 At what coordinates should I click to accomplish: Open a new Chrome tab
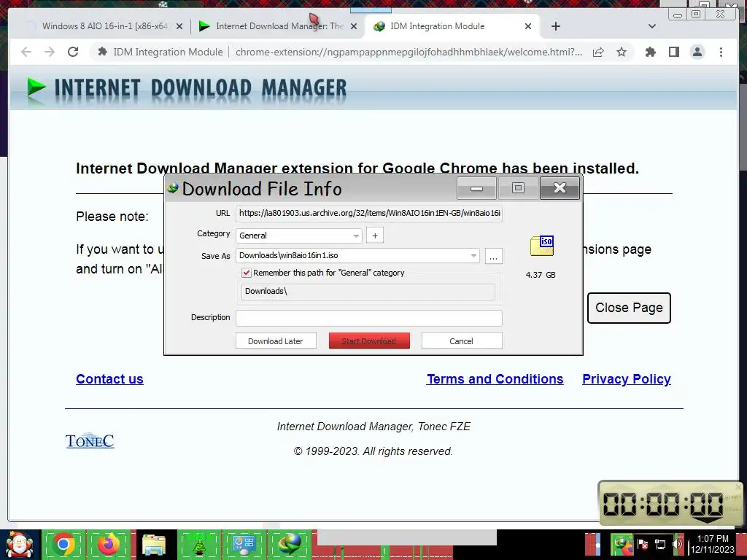(x=555, y=26)
